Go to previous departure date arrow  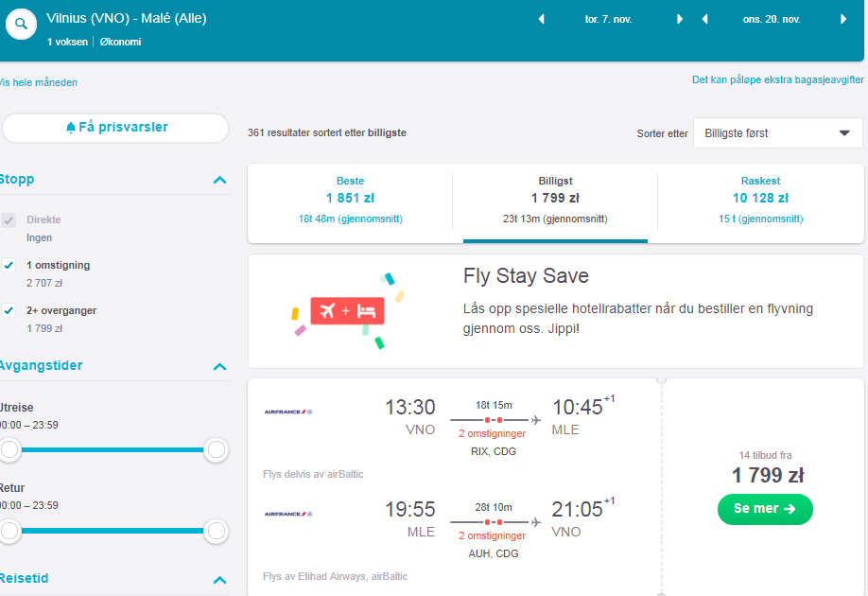tap(542, 19)
